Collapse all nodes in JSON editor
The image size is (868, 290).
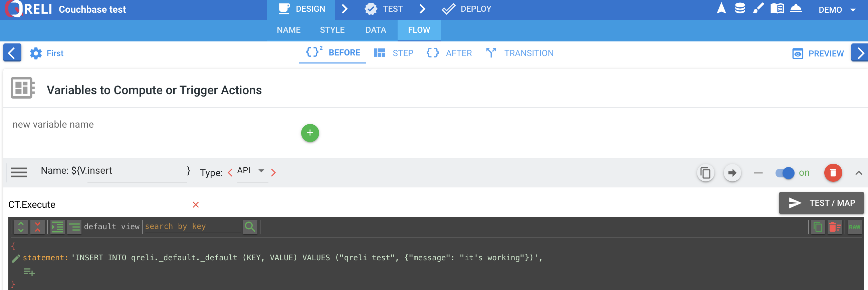(38, 227)
